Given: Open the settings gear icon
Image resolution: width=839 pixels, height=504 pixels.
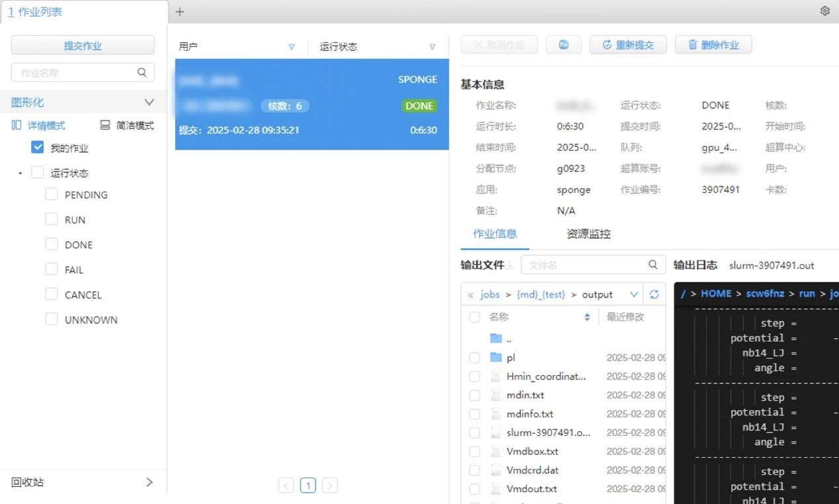Looking at the screenshot, I should 824,11.
